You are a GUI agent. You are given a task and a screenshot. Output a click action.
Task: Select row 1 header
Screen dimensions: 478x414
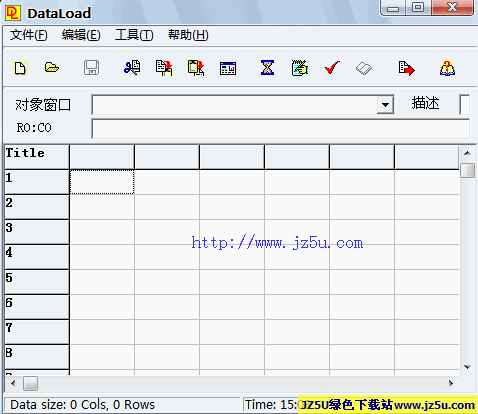(x=37, y=182)
